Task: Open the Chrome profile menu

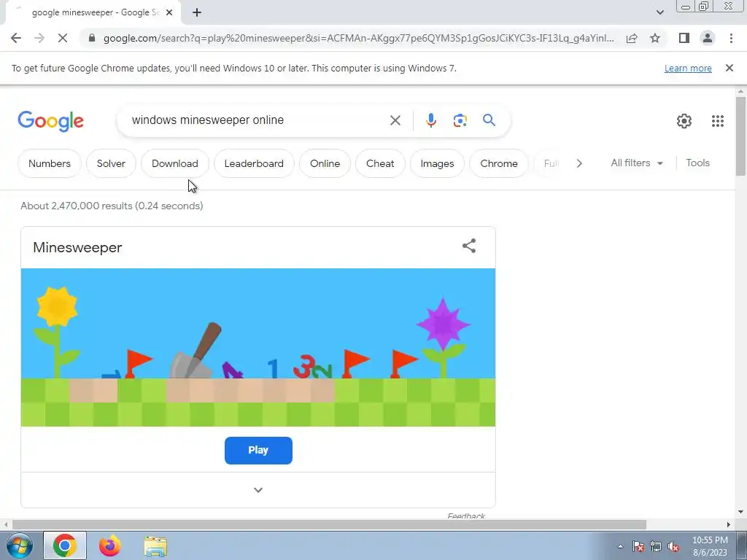Action: coord(708,38)
